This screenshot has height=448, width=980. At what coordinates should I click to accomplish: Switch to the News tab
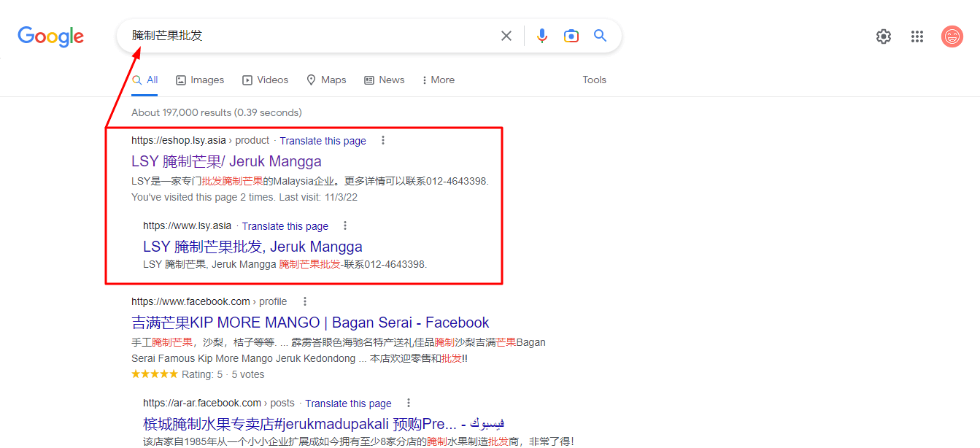pyautogui.click(x=385, y=80)
